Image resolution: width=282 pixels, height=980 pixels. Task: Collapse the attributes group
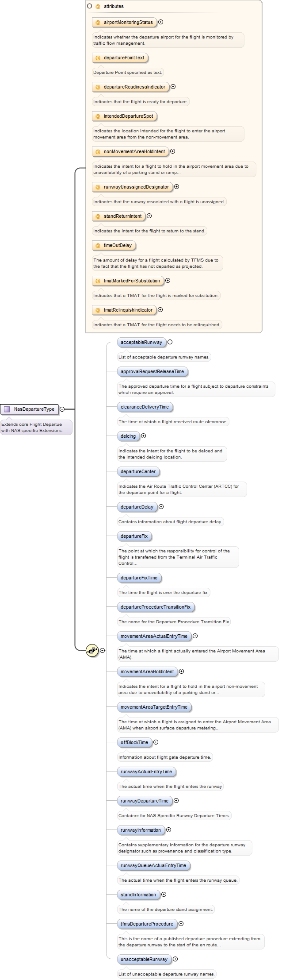[90, 6]
